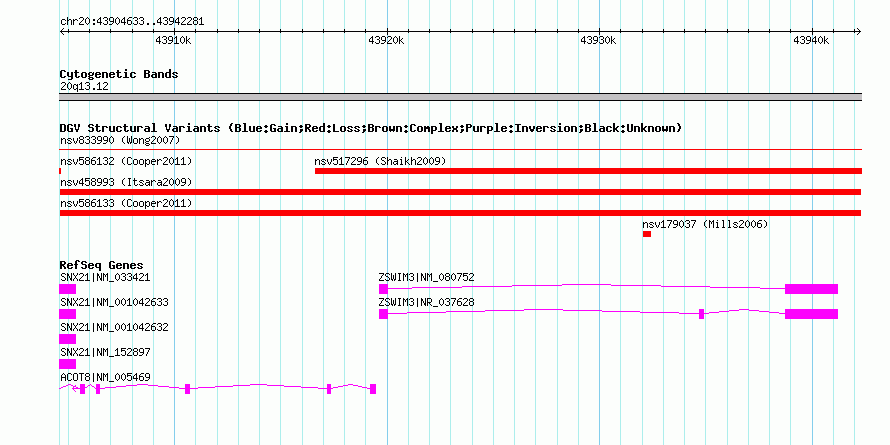
Task: Click the nsv517296 (Shaikh2009) label
Action: pos(380,162)
